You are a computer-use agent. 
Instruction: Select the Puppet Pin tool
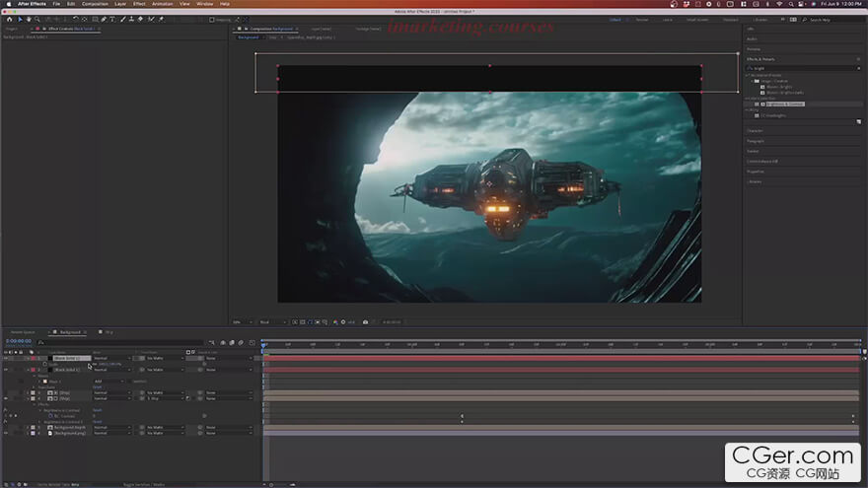161,20
